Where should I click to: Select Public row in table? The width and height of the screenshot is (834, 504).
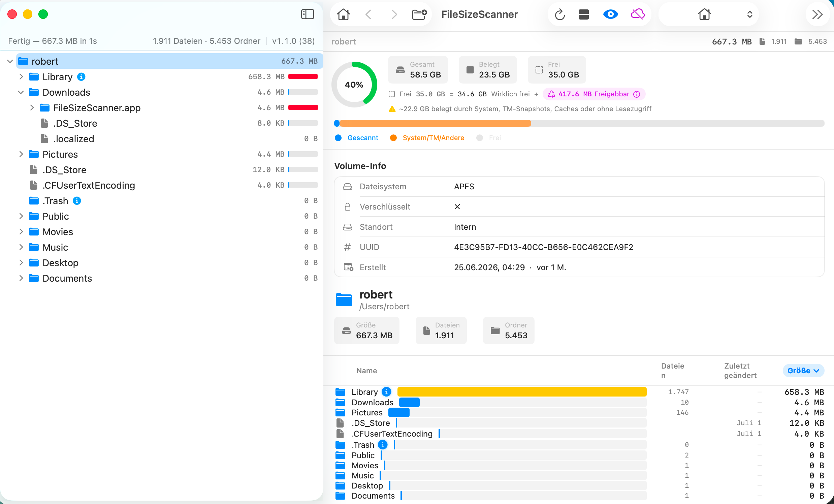(579, 455)
